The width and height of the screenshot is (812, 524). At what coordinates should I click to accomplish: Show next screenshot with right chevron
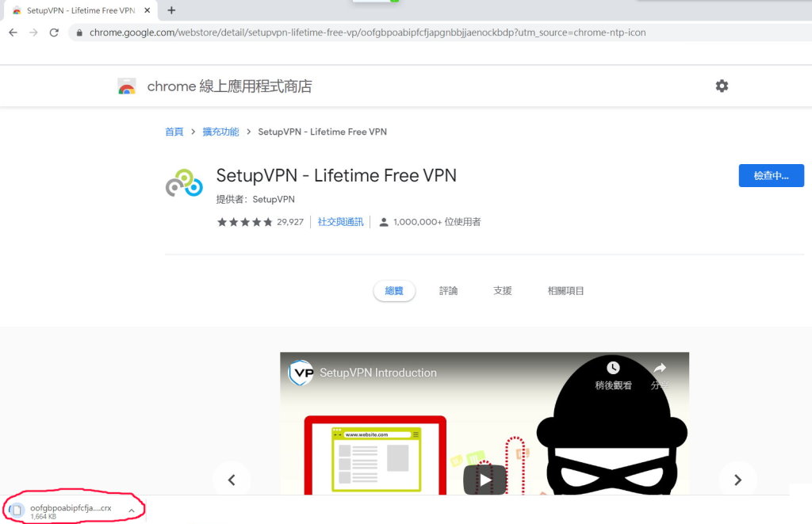[x=737, y=480]
